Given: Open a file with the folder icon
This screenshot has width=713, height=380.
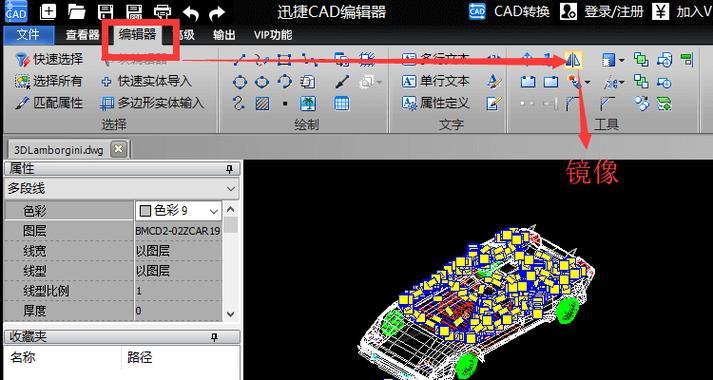Looking at the screenshot, I should (77, 12).
